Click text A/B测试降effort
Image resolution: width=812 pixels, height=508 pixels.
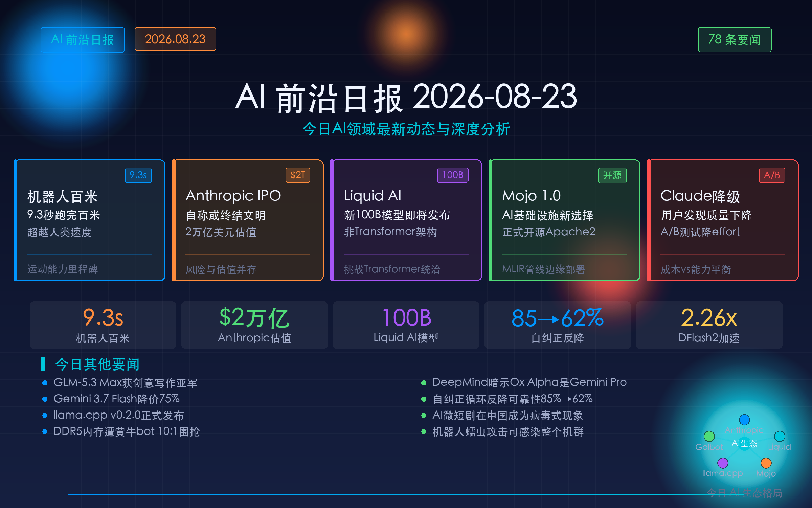tap(700, 232)
